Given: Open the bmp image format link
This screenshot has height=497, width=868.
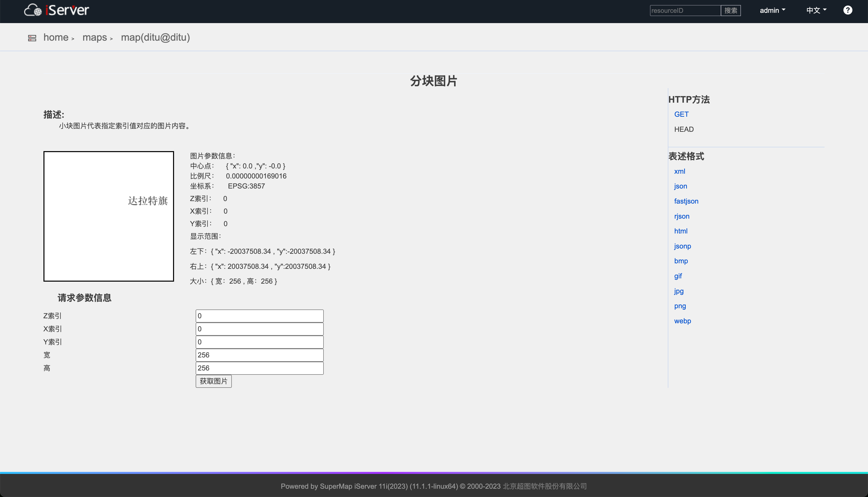Looking at the screenshot, I should click(681, 261).
